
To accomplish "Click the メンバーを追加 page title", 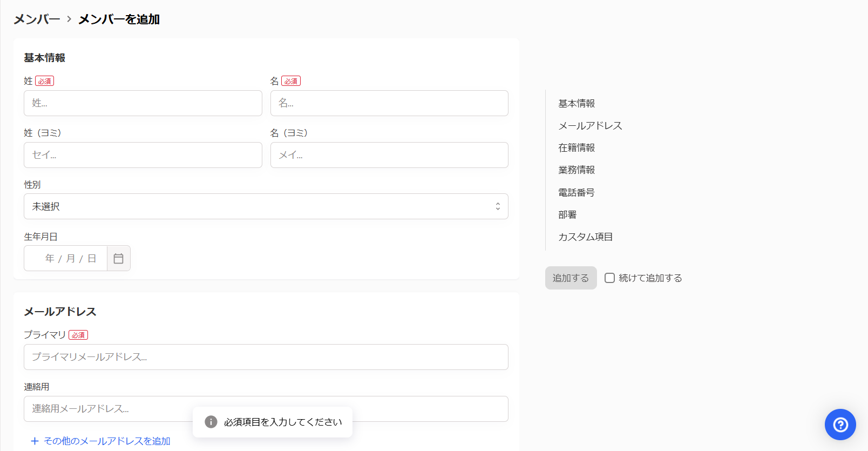I will tap(119, 19).
